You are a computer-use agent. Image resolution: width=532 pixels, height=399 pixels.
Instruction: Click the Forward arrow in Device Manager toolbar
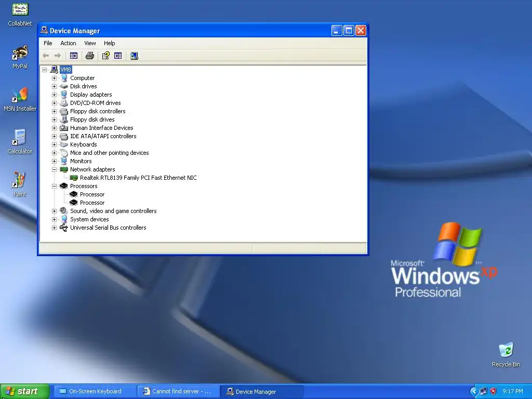[x=58, y=56]
